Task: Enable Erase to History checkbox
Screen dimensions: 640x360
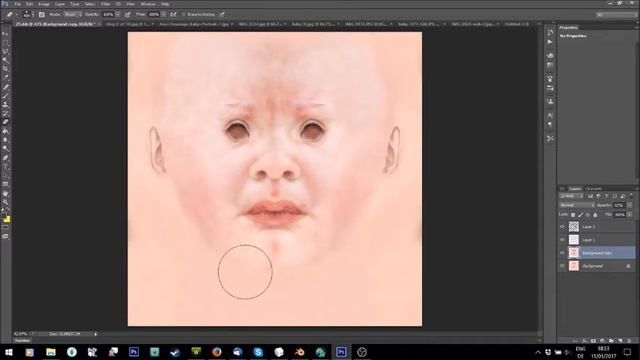Action: 184,14
